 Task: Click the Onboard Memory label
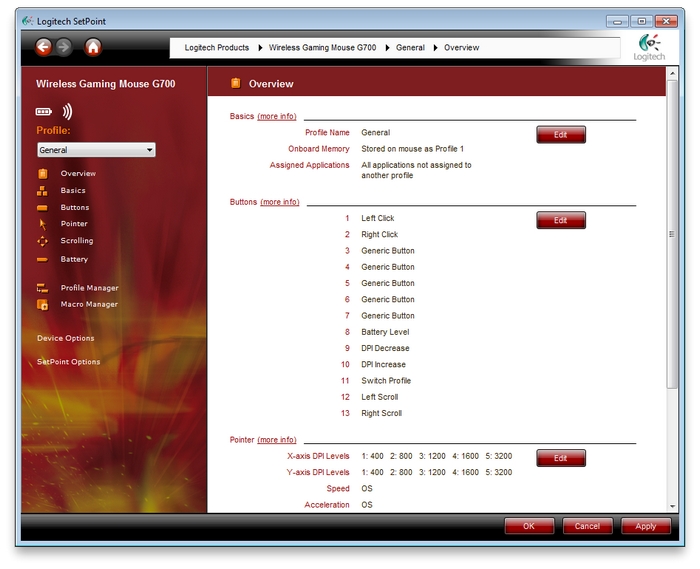[x=319, y=149]
